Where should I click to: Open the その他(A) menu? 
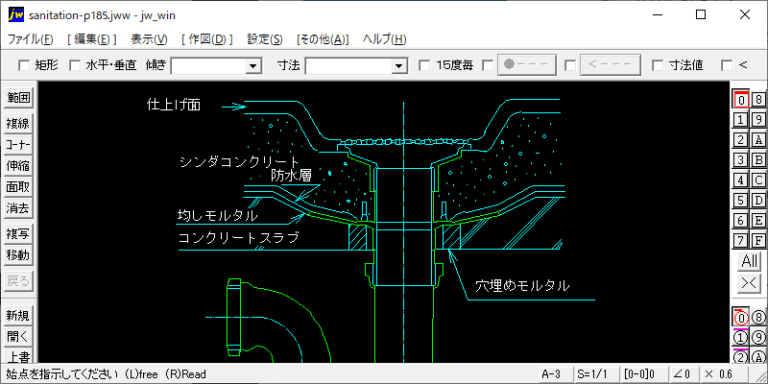tap(322, 39)
